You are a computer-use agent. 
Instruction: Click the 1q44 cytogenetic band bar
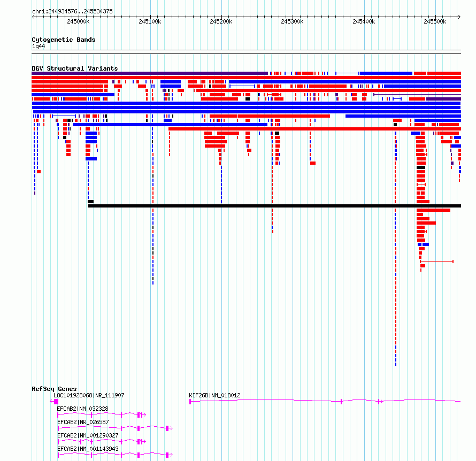click(x=246, y=52)
